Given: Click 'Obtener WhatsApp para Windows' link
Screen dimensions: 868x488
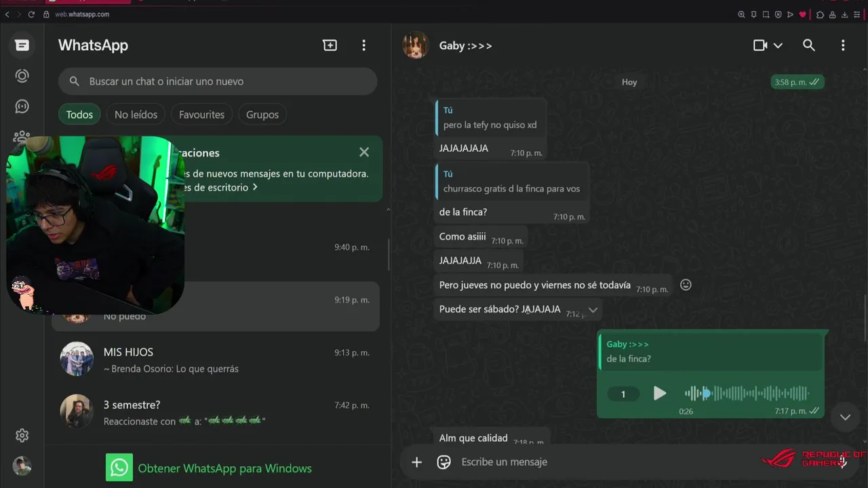Looking at the screenshot, I should pyautogui.click(x=224, y=468).
